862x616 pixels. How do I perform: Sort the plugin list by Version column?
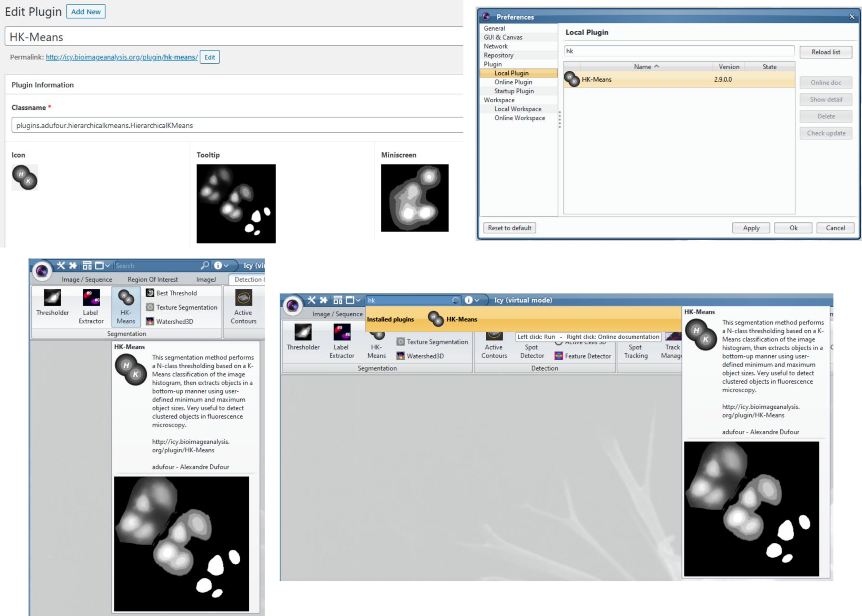[x=729, y=66]
